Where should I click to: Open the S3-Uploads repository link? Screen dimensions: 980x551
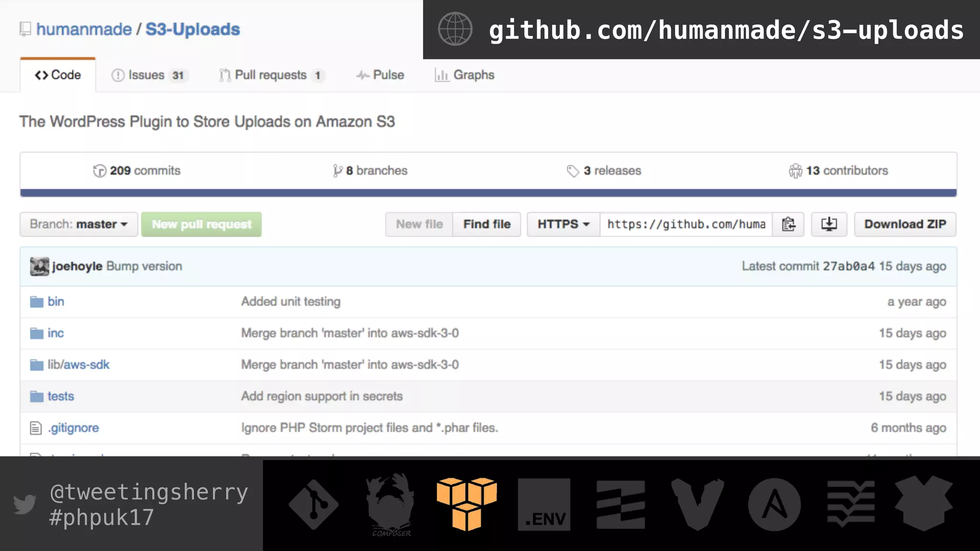pos(193,29)
